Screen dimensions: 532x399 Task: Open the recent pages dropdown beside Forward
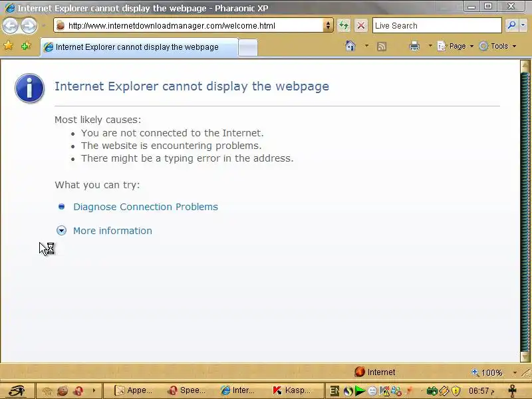(x=44, y=25)
